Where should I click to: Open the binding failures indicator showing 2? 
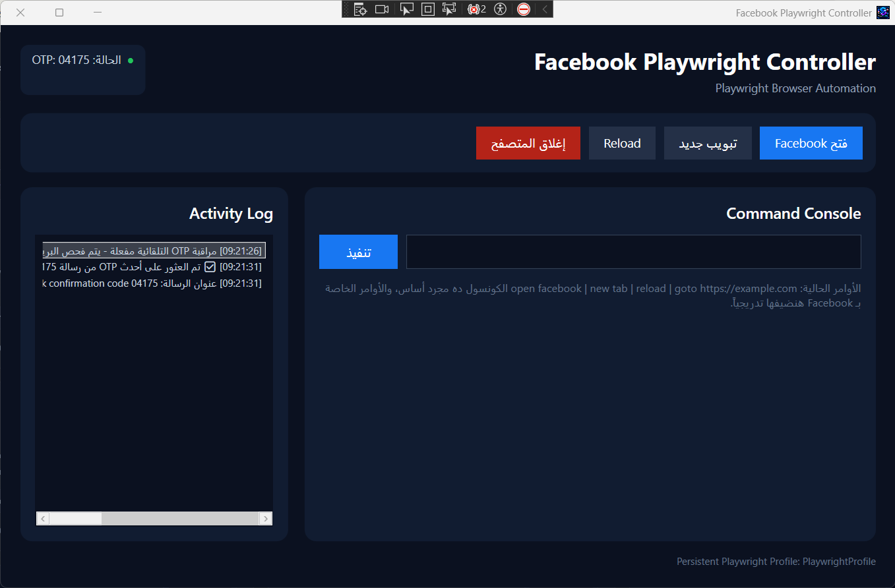pyautogui.click(x=476, y=9)
